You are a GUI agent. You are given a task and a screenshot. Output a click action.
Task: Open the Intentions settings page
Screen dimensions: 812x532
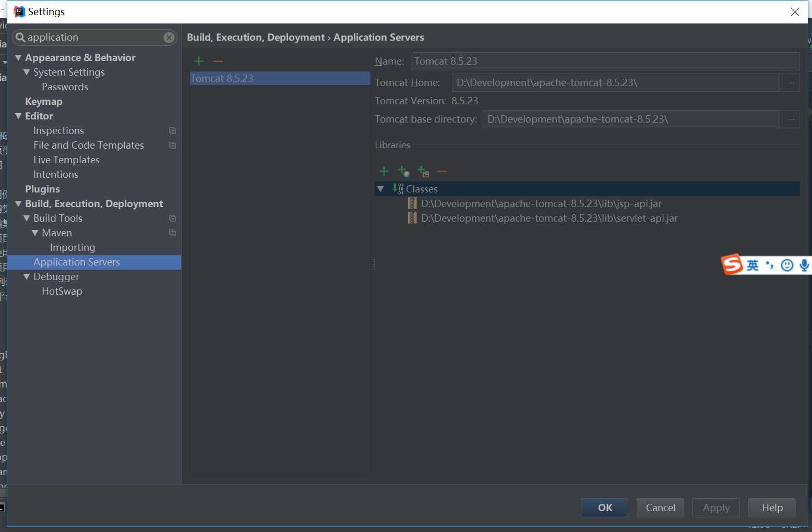[x=56, y=174]
